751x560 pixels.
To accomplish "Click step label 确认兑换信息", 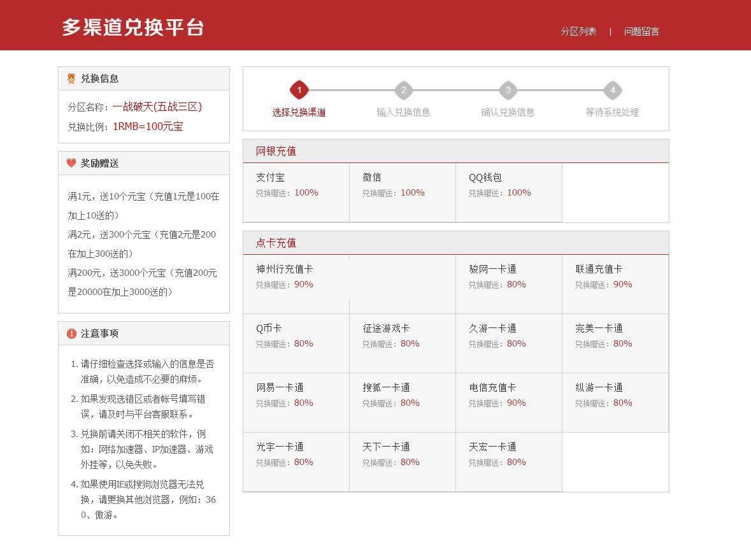I will pyautogui.click(x=508, y=113).
